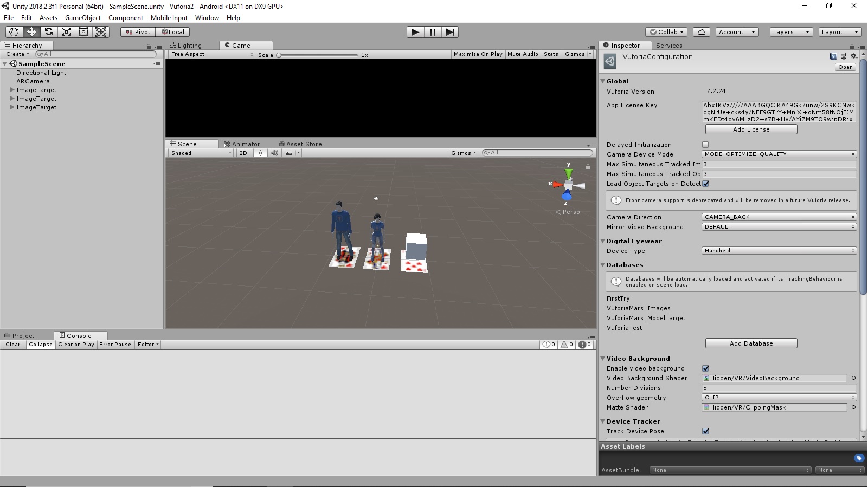The height and width of the screenshot is (487, 868).
Task: Switch to the Services tab
Action: (669, 46)
